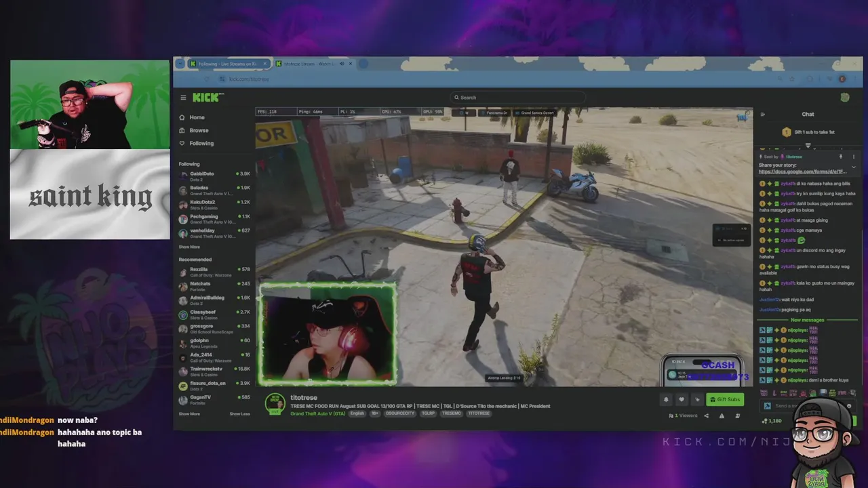Open the KukuDota2 channel
This screenshot has height=488, width=868.
[x=214, y=204]
